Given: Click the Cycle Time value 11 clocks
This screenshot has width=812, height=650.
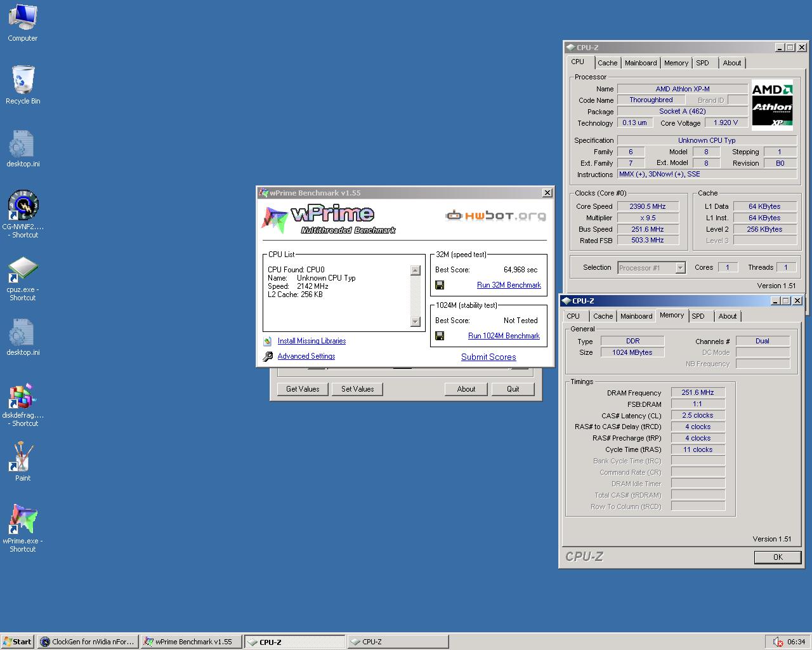Looking at the screenshot, I should [698, 449].
